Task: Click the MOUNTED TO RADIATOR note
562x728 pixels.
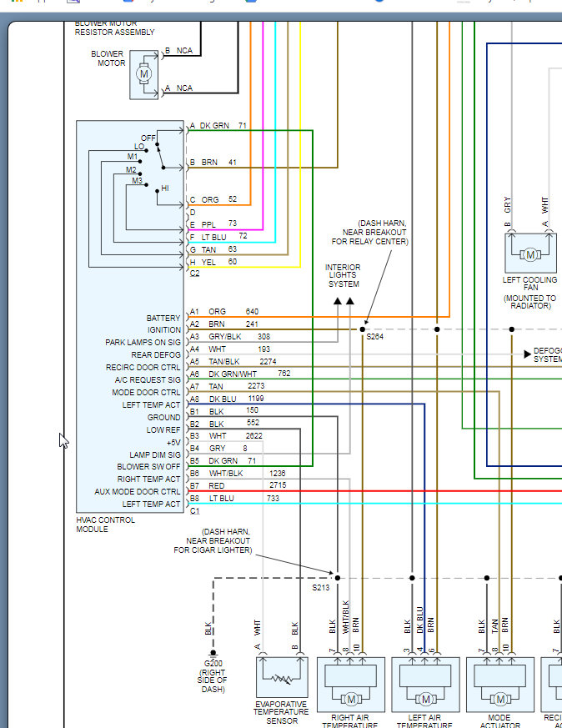Action: (x=530, y=302)
